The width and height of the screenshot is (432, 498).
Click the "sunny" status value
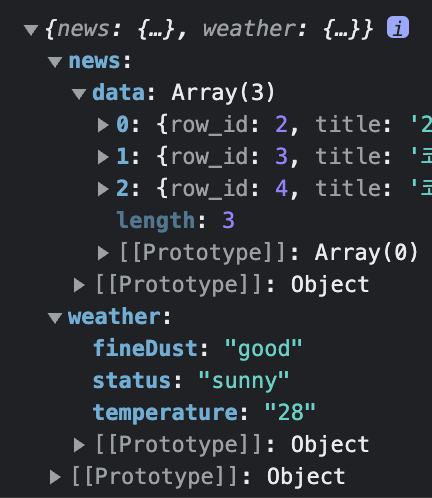pos(244,381)
